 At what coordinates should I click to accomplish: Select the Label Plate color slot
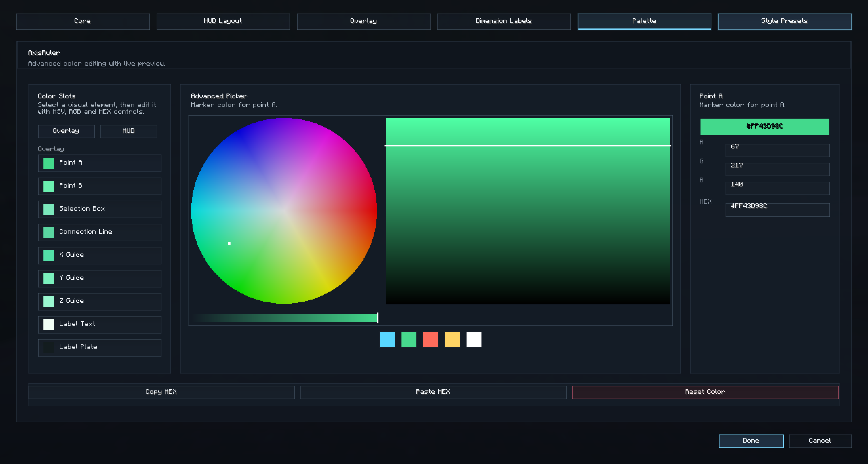(x=99, y=347)
